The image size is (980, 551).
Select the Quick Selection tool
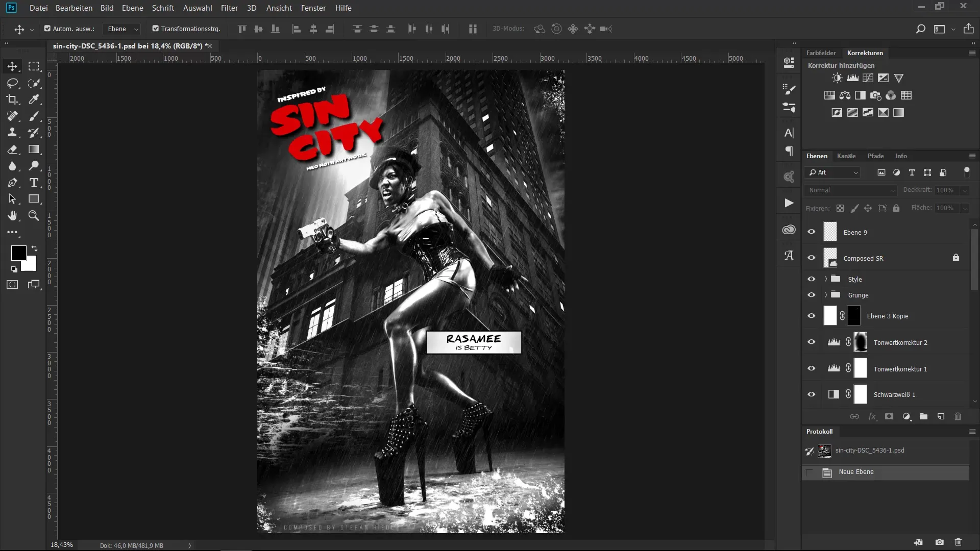pyautogui.click(x=34, y=83)
